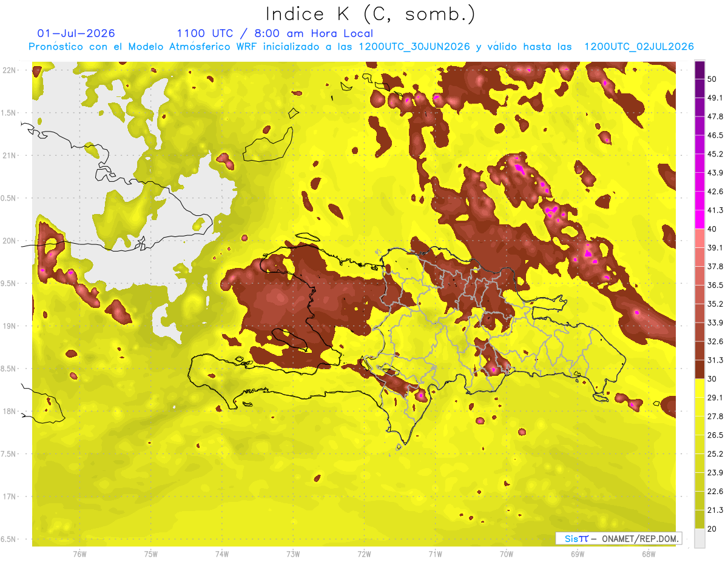Click the "73W" longitude axis label
The image size is (728, 562).
tap(293, 554)
